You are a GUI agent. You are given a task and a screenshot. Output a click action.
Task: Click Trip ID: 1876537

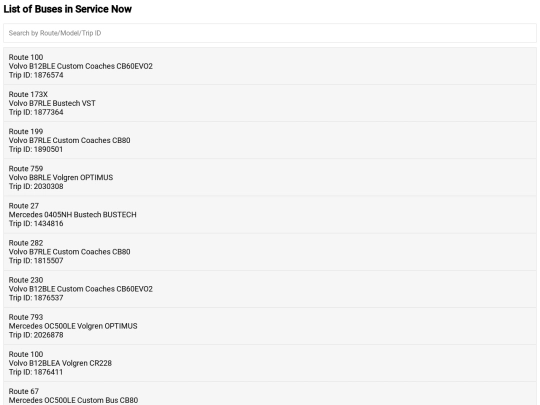click(x=36, y=298)
